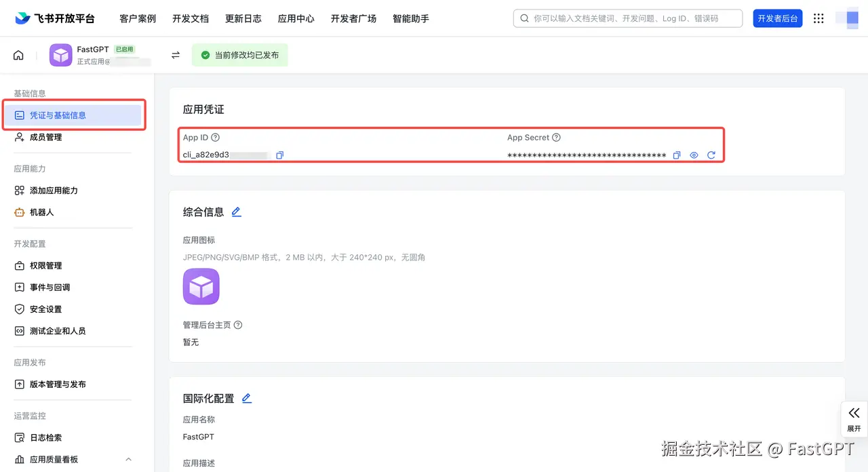Click the switch app arrows icon
This screenshot has width=868, height=472.
[176, 55]
